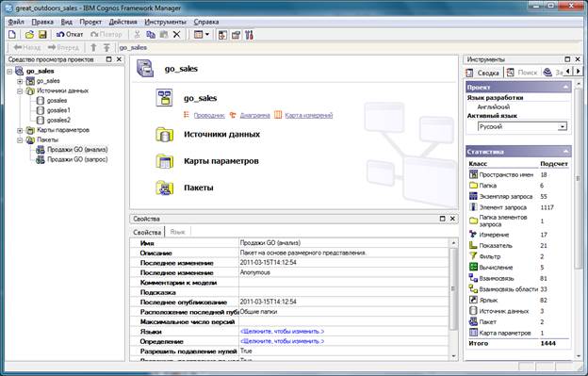Click the Откат undo button
This screenshot has height=376, width=588.
coord(70,35)
